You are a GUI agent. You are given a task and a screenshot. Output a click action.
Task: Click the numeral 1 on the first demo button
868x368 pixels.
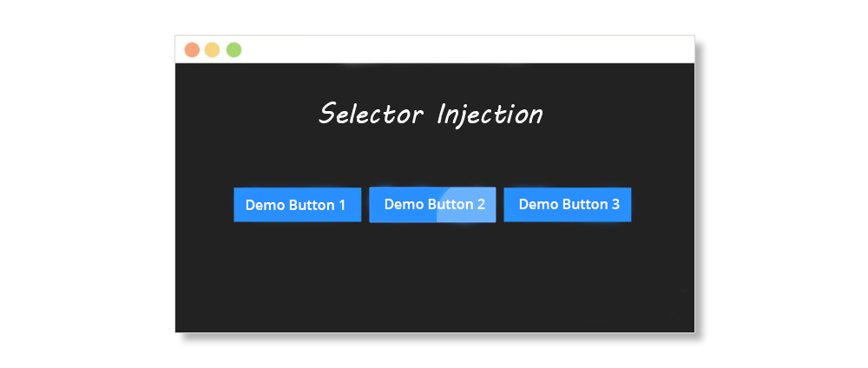point(341,206)
